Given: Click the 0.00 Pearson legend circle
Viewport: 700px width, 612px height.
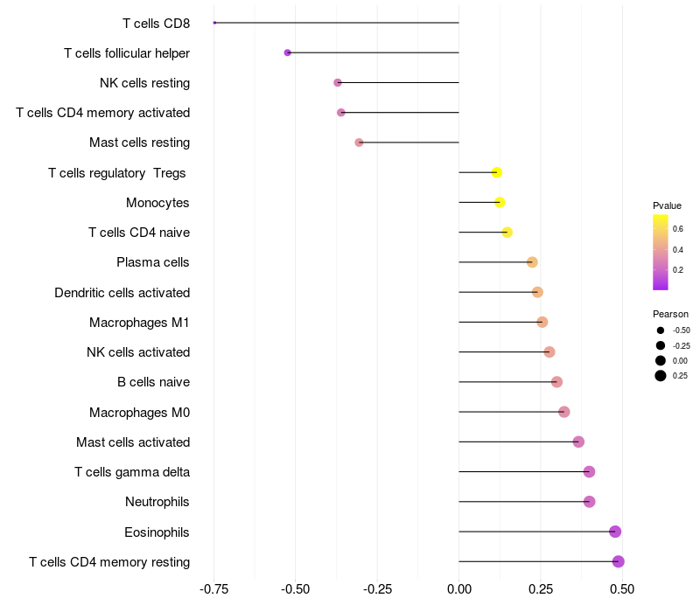Looking at the screenshot, I should click(x=660, y=360).
